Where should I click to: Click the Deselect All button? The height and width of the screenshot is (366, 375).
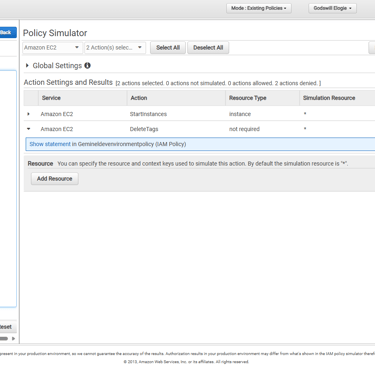click(x=208, y=48)
